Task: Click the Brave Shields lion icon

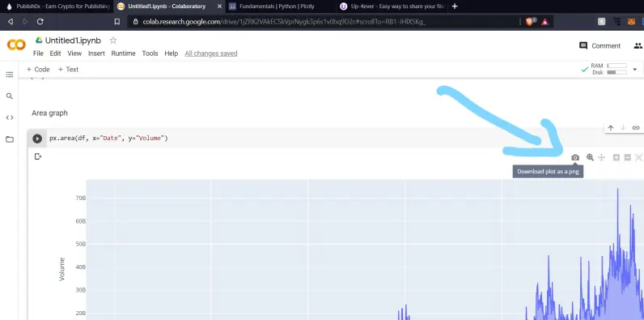Action: tap(530, 22)
